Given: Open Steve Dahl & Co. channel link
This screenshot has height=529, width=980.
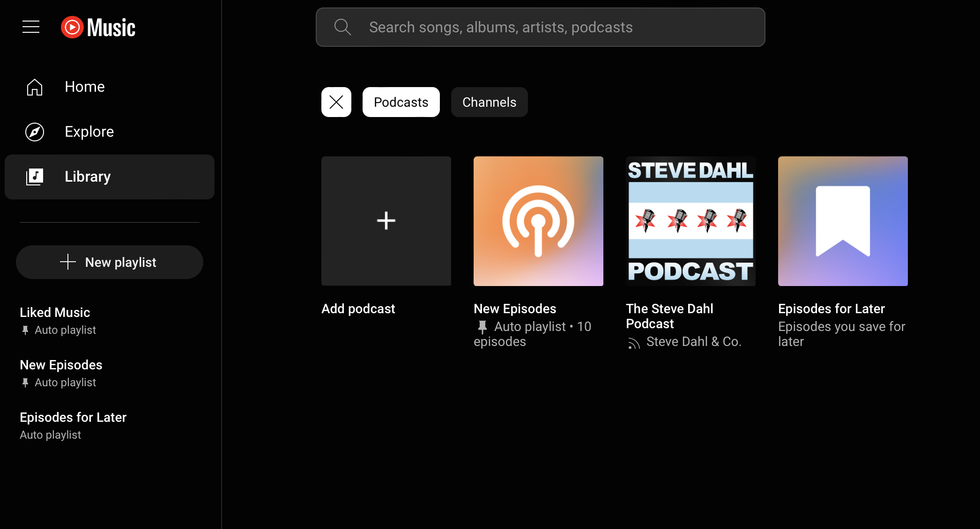Looking at the screenshot, I should [x=694, y=342].
